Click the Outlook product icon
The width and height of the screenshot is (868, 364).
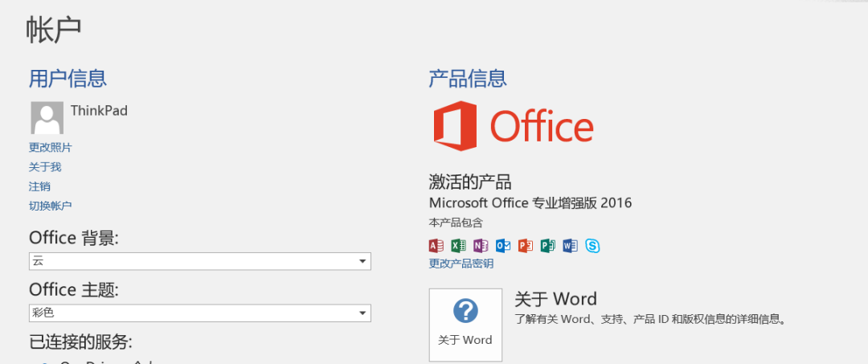(503, 245)
